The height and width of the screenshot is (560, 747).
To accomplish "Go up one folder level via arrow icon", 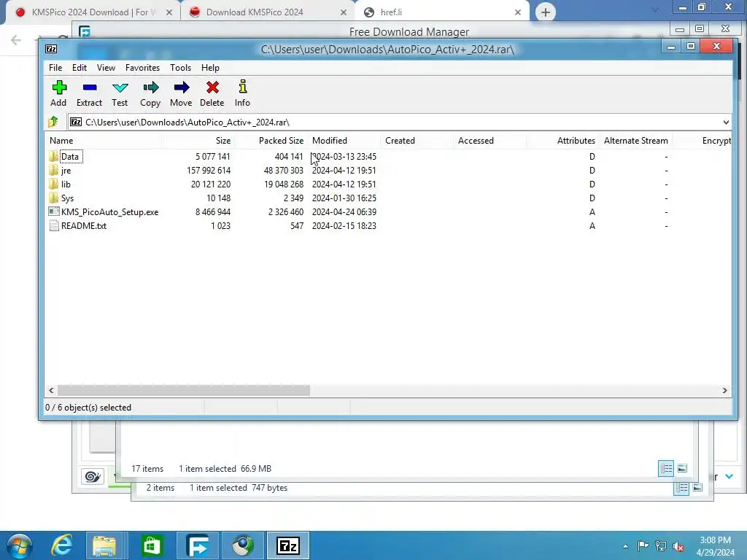I will (x=53, y=122).
